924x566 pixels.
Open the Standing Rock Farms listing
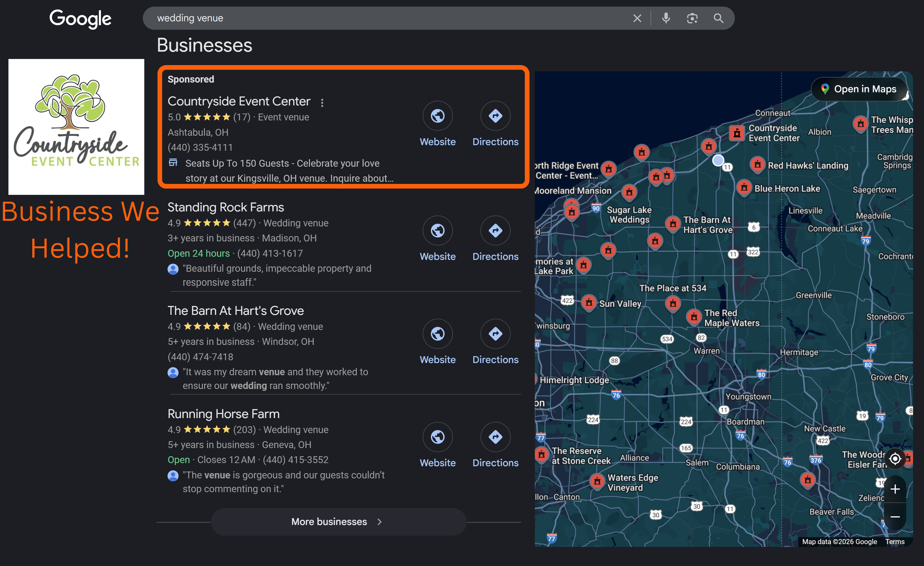coord(225,207)
